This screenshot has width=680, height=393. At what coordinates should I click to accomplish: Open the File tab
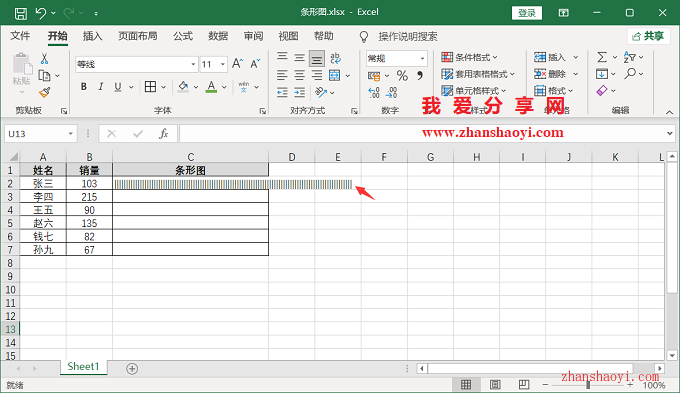(x=20, y=36)
